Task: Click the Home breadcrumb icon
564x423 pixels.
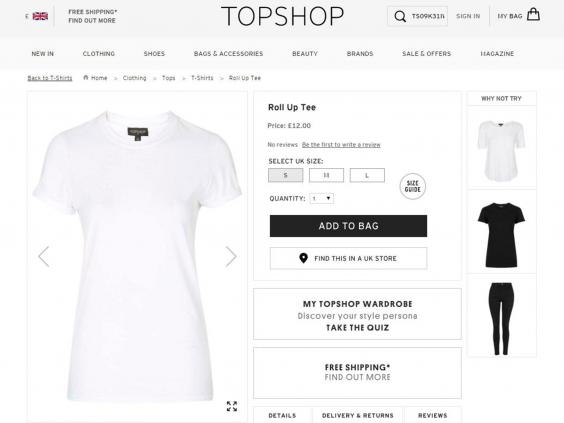Action: pos(86,78)
